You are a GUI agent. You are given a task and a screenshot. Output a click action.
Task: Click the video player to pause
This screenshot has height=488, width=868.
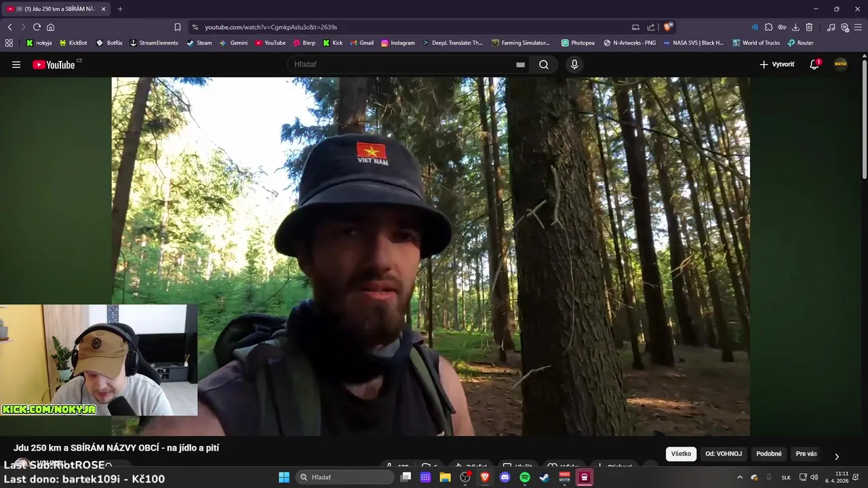pyautogui.click(x=431, y=256)
